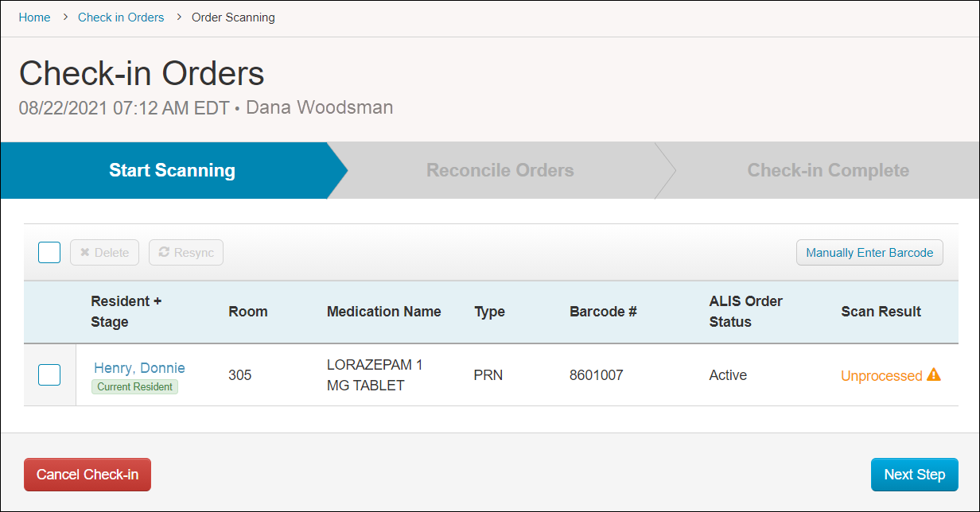Viewport: 980px width, 512px height.
Task: Click the Cancel Check-in button
Action: [87, 474]
